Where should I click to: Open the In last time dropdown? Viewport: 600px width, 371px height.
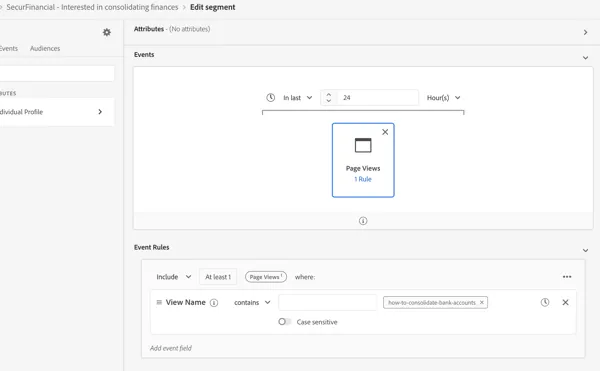298,98
